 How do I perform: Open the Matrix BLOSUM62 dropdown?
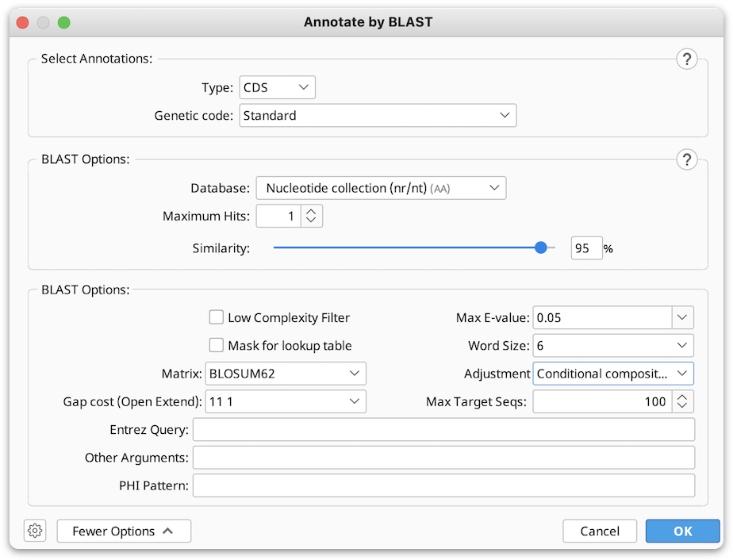[286, 374]
